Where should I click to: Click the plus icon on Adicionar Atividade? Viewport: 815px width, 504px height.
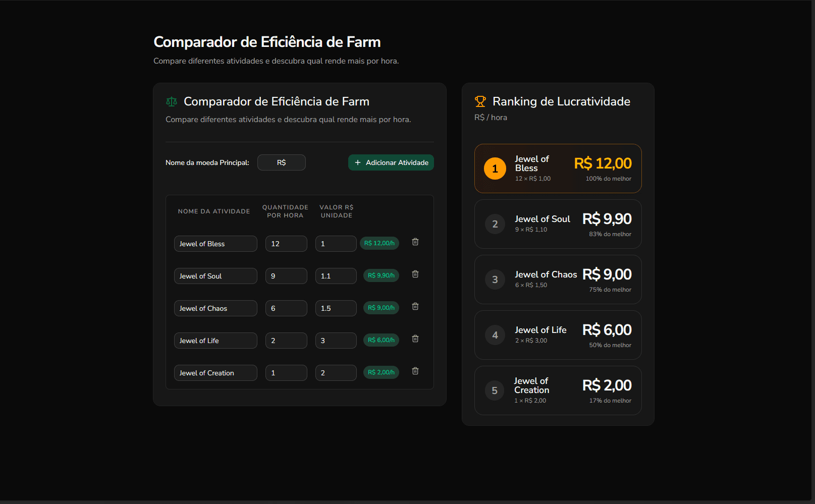pyautogui.click(x=358, y=162)
